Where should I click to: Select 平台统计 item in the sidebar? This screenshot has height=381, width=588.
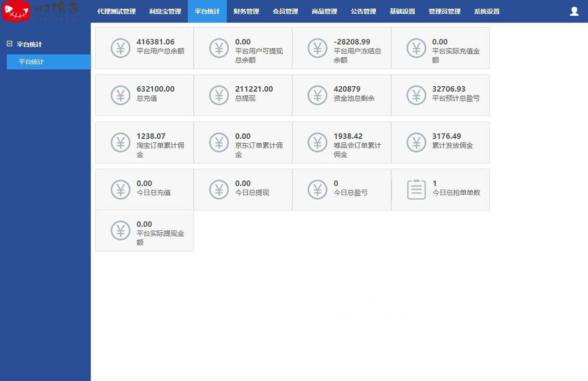point(31,62)
